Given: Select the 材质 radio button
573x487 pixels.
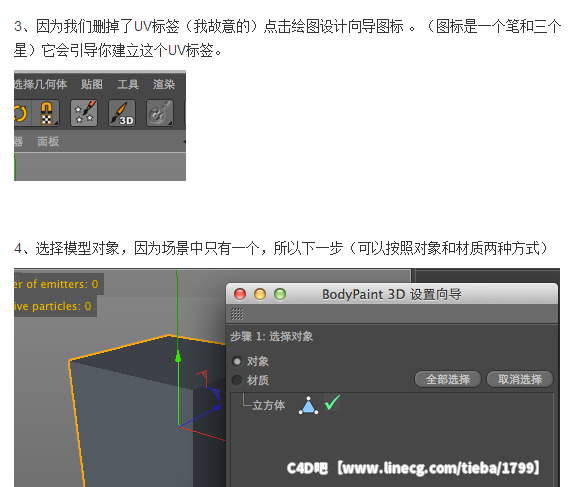Looking at the screenshot, I should pos(237,380).
